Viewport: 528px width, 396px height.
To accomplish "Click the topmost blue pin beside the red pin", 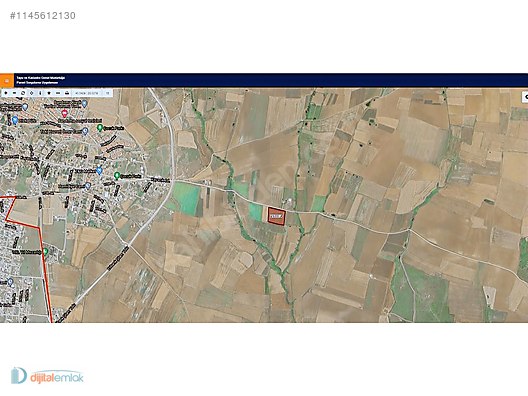I will 85,103.
